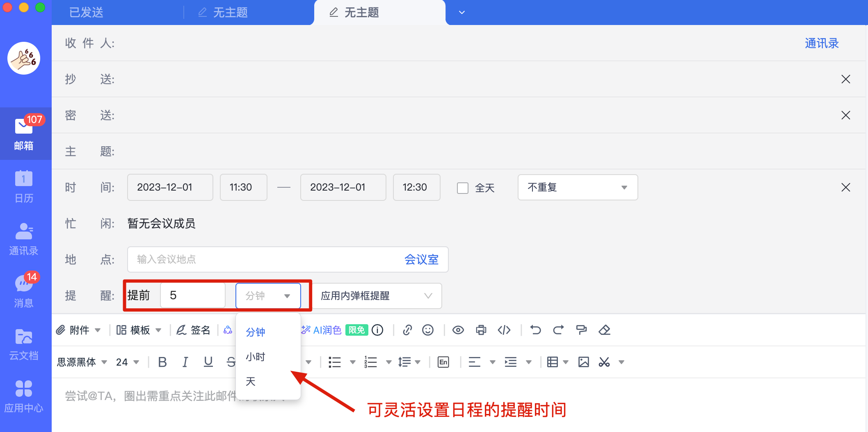The height and width of the screenshot is (432, 868).
Task: Click the start date 2023-12-01 field
Action: [x=170, y=187]
